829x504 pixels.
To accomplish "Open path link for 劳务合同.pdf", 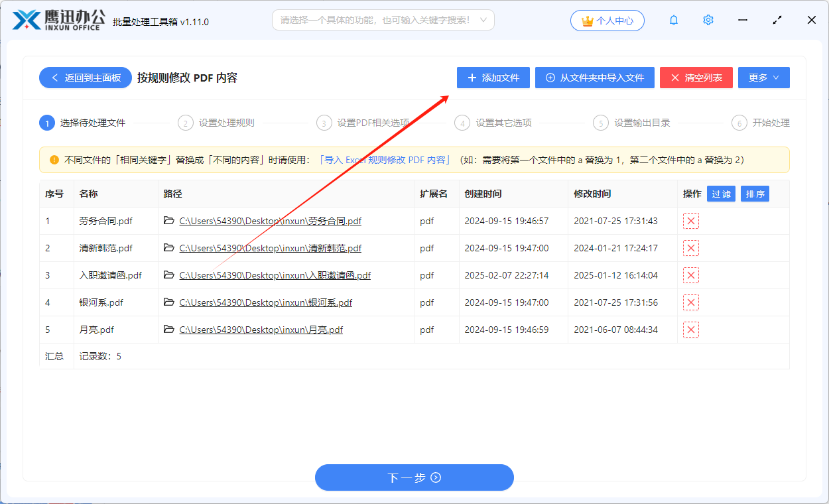I will click(x=271, y=221).
